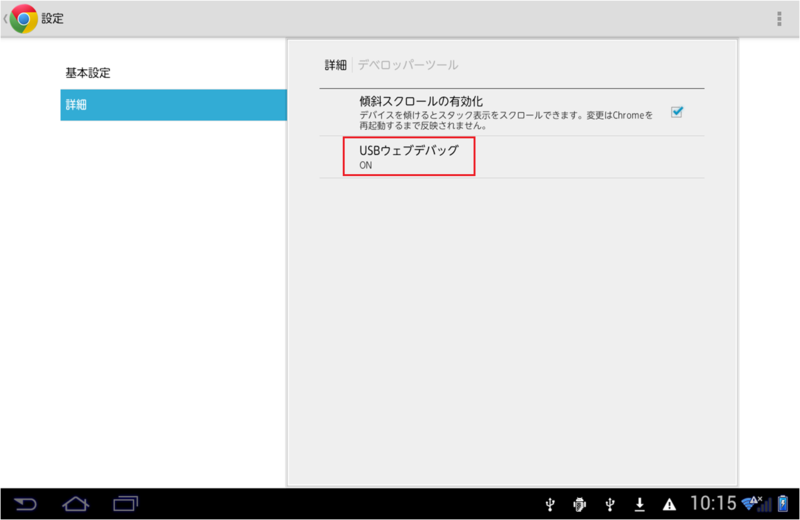Viewport: 800px width, 520px height.
Task: Tap the download notification icon
Action: [x=639, y=505]
